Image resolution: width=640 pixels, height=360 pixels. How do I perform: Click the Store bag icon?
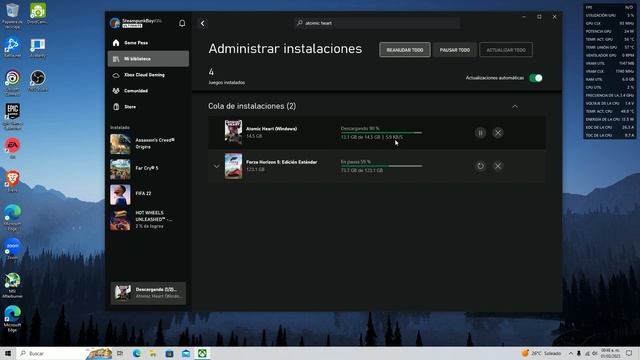116,107
